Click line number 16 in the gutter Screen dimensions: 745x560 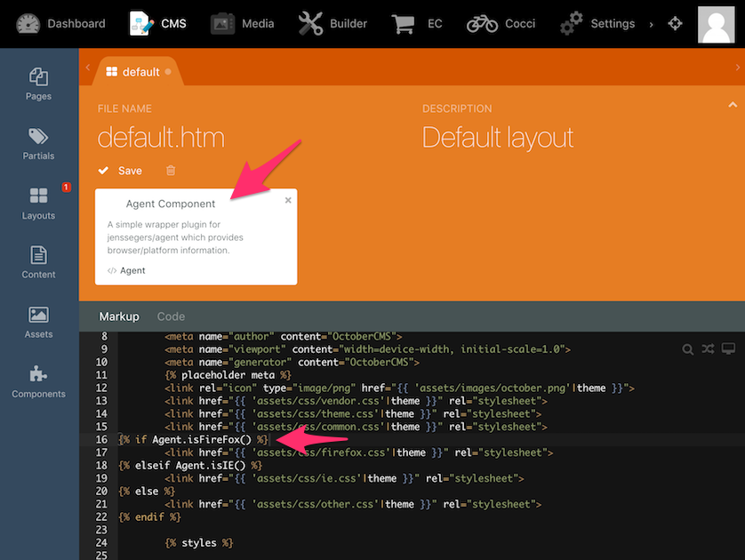coord(101,440)
